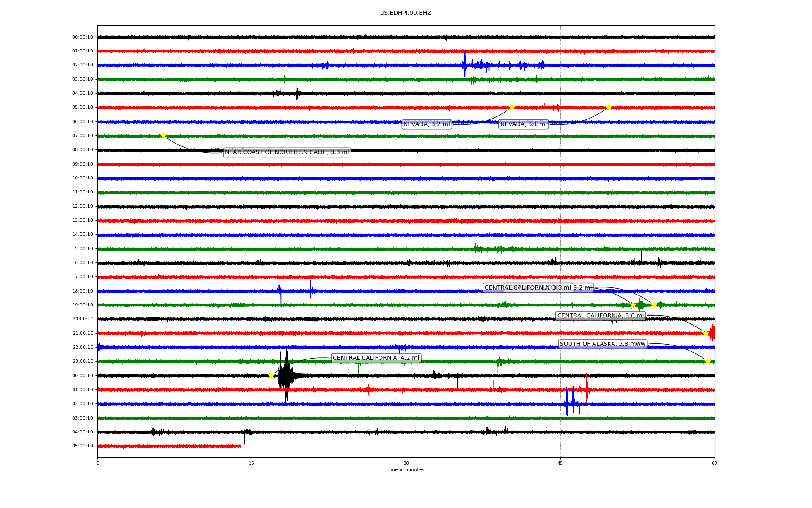This screenshot has width=812, height=508.
Task: Click CENTRAL CALIFORNIA, 4.2 ml label
Action: 376,358
